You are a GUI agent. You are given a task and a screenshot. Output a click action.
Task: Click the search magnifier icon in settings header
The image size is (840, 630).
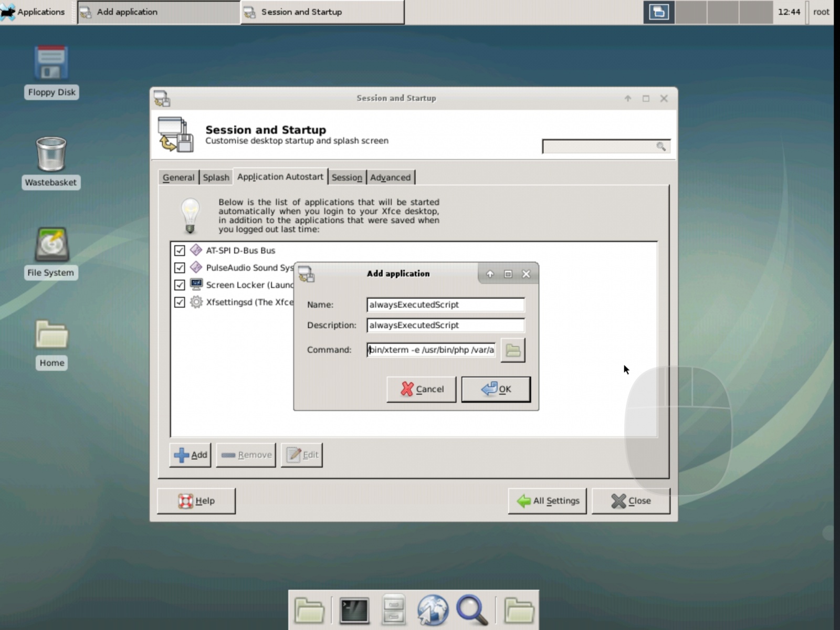point(661,146)
